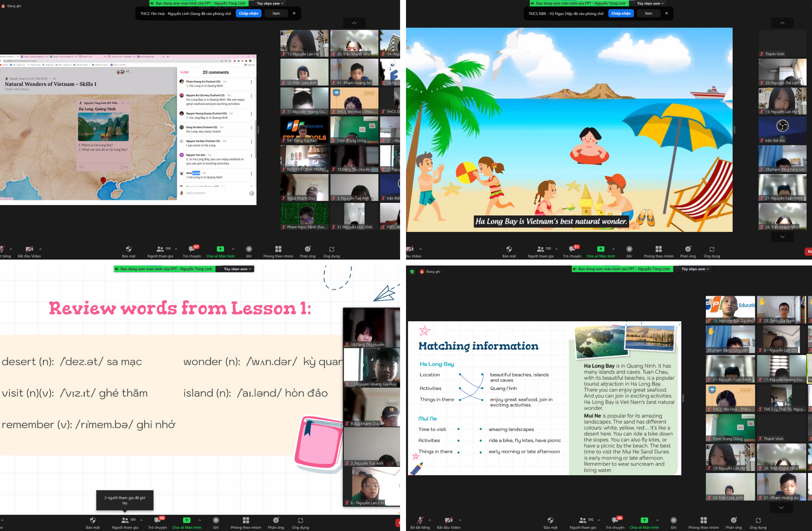Open Người tham gia showing 199 participants
Image resolution: width=812 pixels, height=531 pixels.
pos(125,523)
